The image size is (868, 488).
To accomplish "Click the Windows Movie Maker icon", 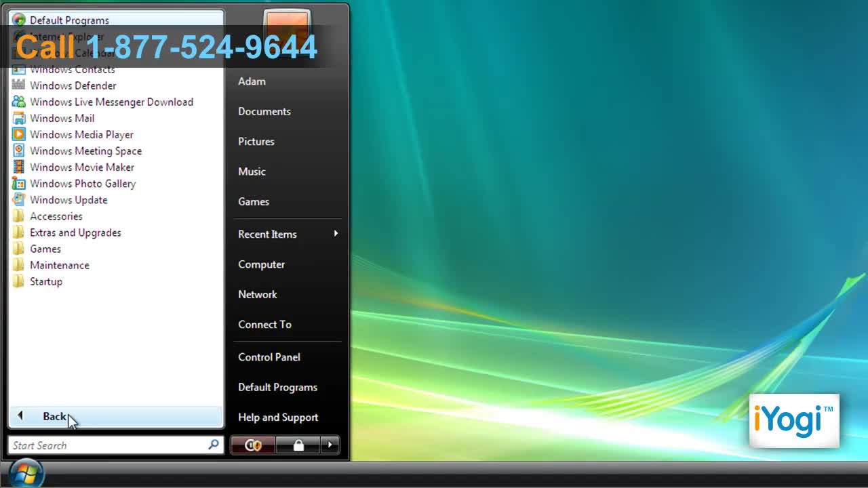I will (x=19, y=167).
